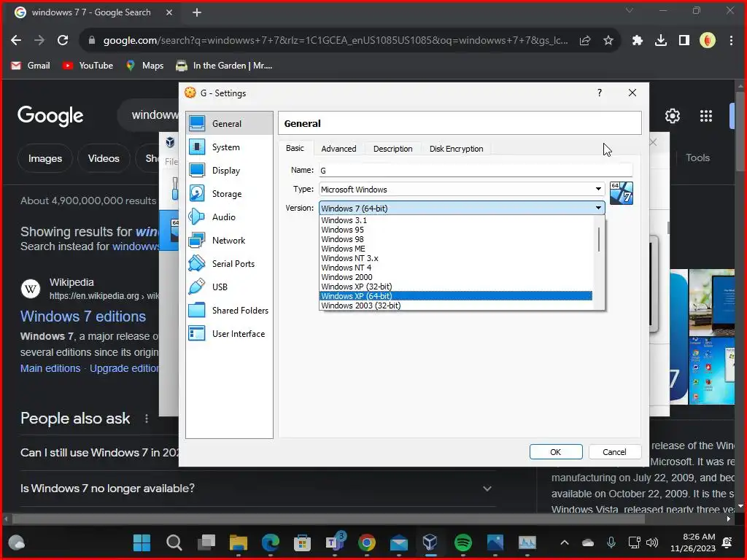
Task: Select Windows 2000 in version list
Action: (x=456, y=277)
